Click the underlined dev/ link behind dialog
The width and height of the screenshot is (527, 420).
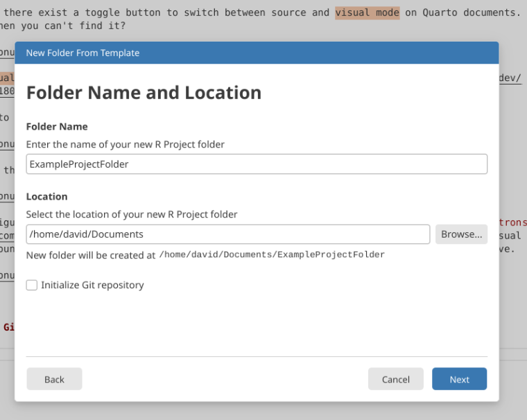point(511,78)
